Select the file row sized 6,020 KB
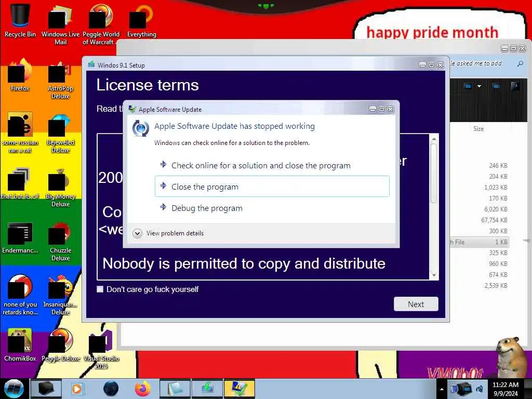The image size is (532, 399). point(480,209)
